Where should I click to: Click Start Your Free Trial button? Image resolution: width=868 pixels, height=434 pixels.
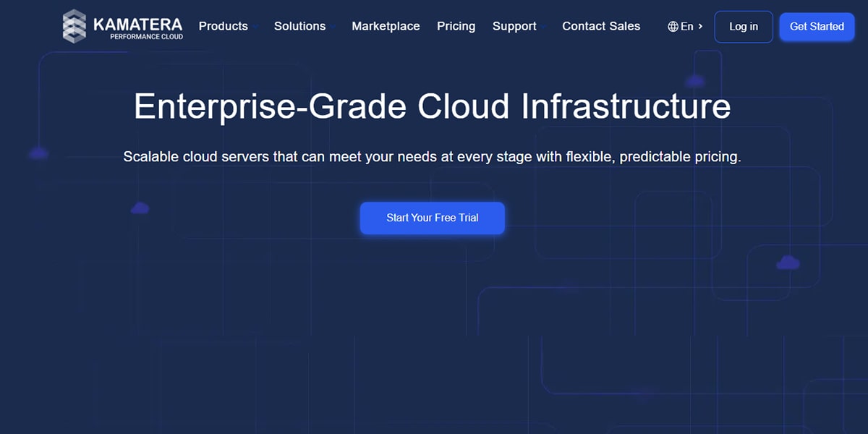tap(432, 218)
